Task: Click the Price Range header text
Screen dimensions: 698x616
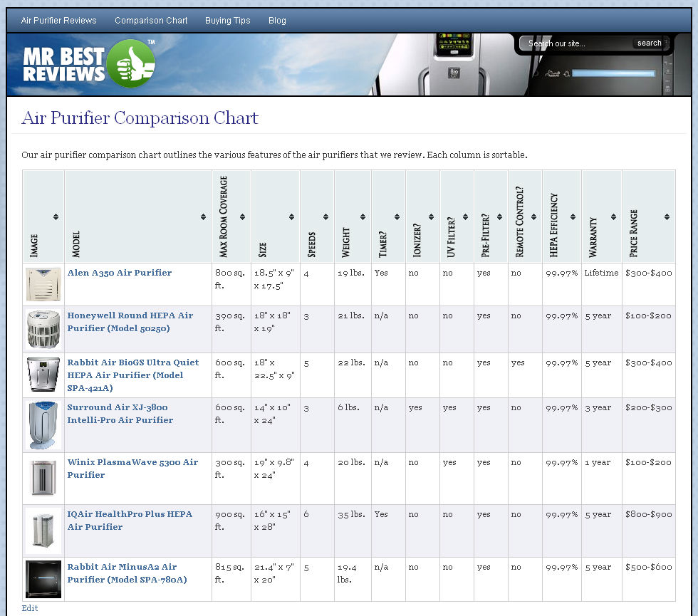Action: click(633, 234)
